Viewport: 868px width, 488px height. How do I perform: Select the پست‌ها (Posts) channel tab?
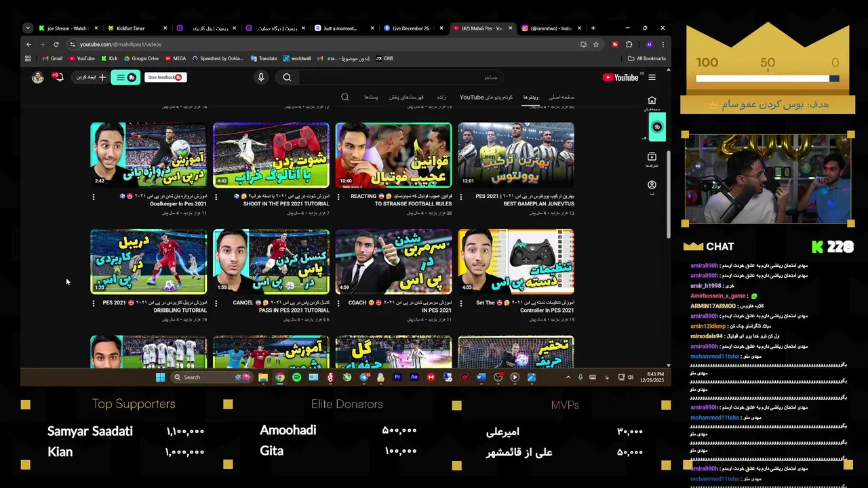point(371,97)
